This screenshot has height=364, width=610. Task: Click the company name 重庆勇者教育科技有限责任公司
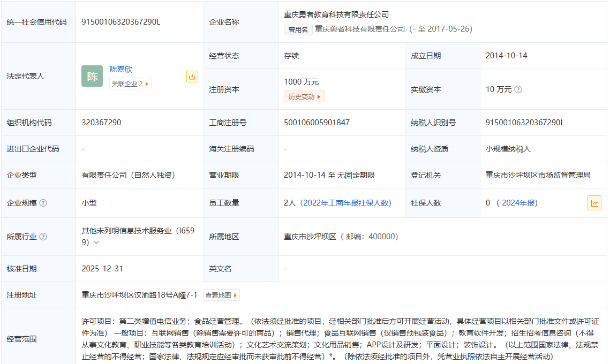click(336, 14)
